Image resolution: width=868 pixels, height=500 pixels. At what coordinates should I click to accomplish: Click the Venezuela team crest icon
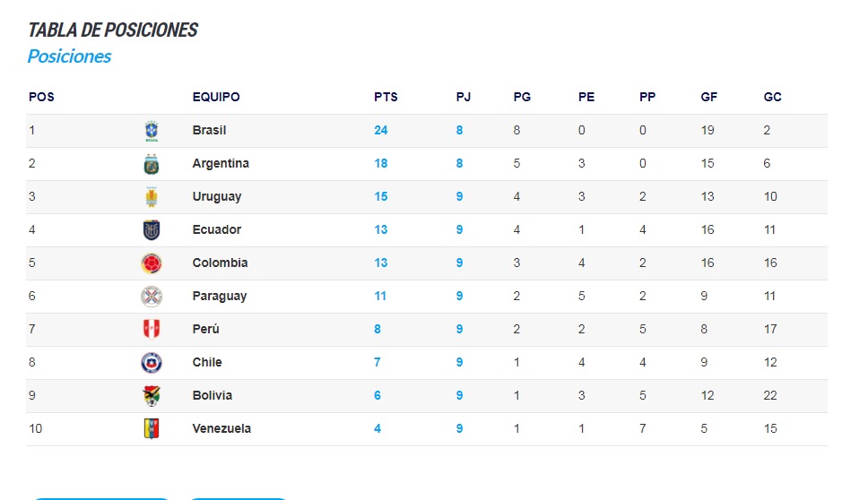(152, 428)
